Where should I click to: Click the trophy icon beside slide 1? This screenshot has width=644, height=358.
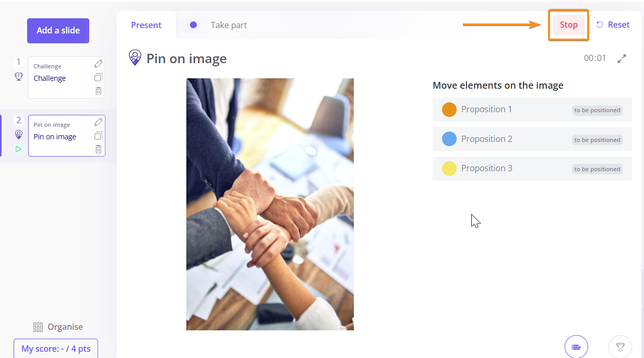(19, 77)
